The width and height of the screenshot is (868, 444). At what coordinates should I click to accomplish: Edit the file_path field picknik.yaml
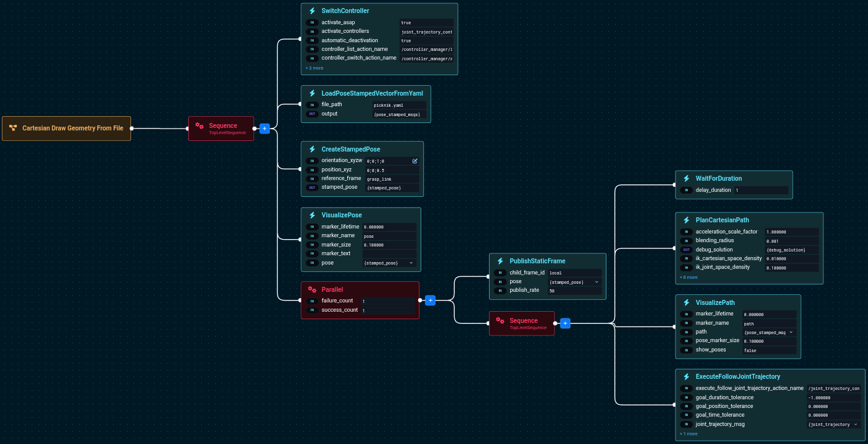[400, 105]
